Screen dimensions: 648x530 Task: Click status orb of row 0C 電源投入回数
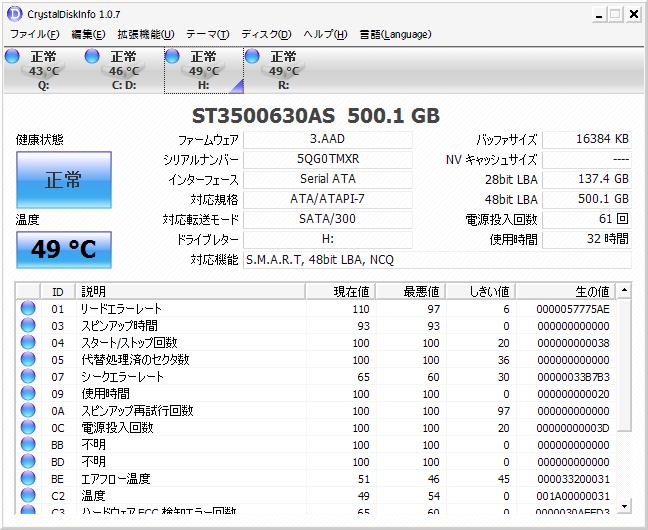28,427
